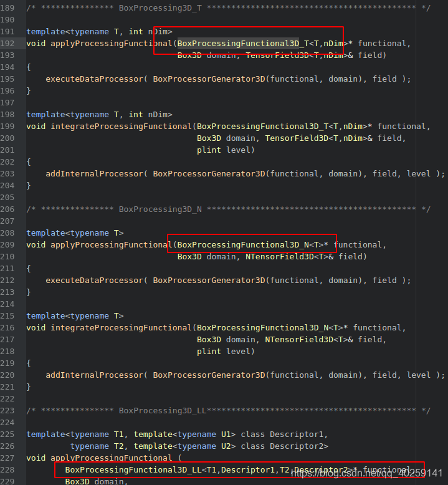Click Box3D type on line 210
The height and width of the screenshot is (485, 448).
(189, 257)
